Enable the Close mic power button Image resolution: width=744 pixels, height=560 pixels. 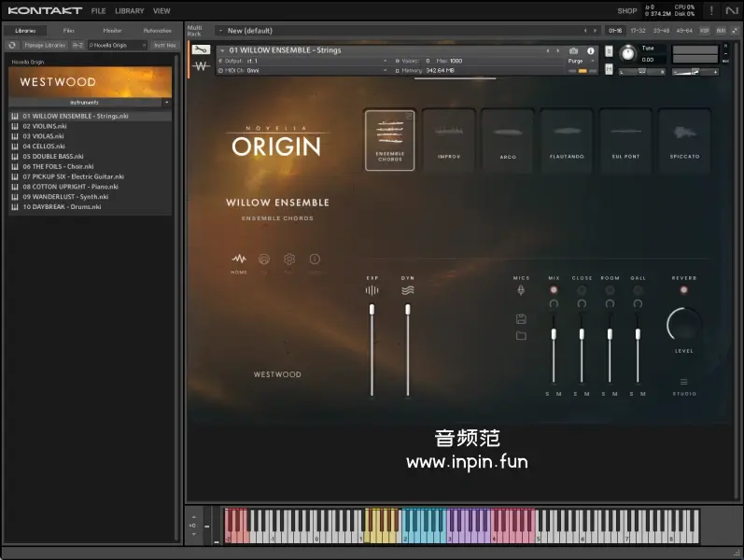tap(582, 290)
